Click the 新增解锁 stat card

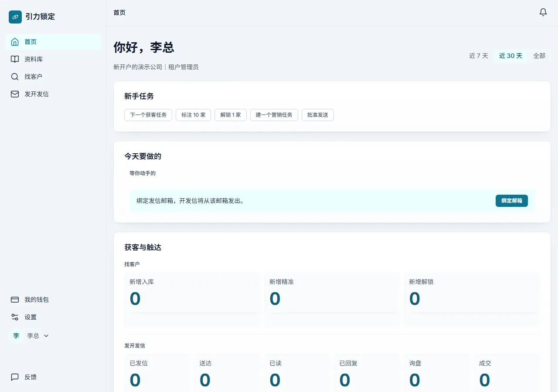click(x=472, y=300)
